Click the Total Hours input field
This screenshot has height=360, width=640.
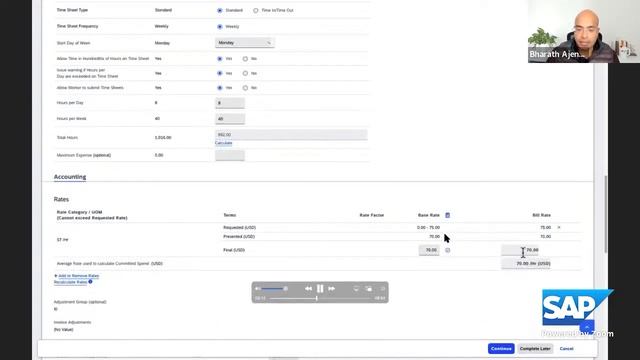[291, 135]
